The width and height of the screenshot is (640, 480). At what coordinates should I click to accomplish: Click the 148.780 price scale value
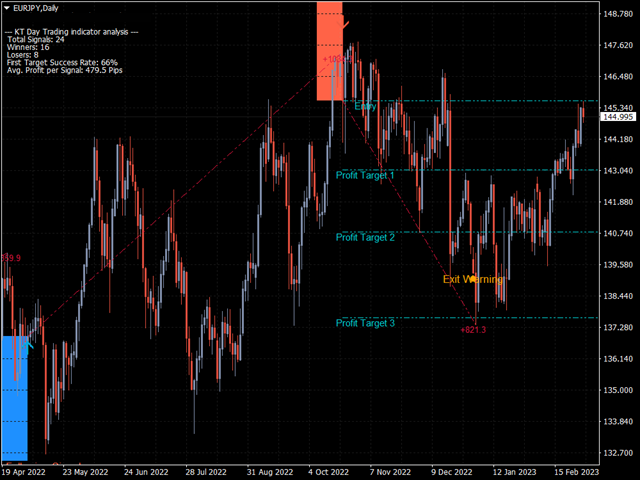(618, 14)
